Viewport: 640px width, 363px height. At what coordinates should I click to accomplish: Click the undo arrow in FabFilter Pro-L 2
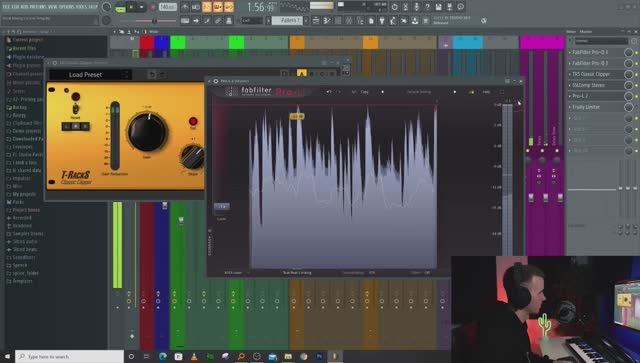[x=329, y=92]
